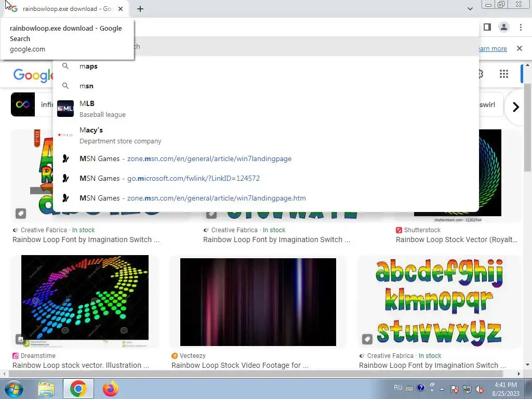The height and width of the screenshot is (399, 532).
Task: Toggle the Chrome side panel icon
Action: [x=487, y=27]
